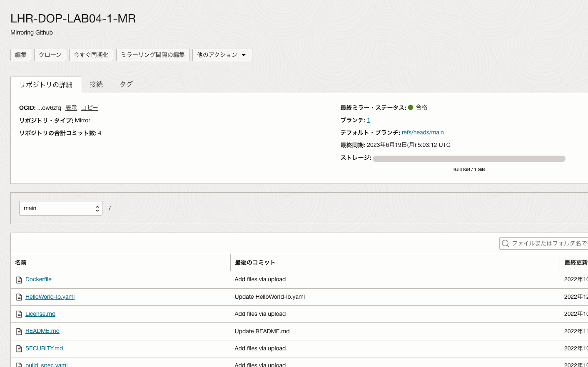Open the branch count link 1
This screenshot has height=367, width=588.
(369, 120)
